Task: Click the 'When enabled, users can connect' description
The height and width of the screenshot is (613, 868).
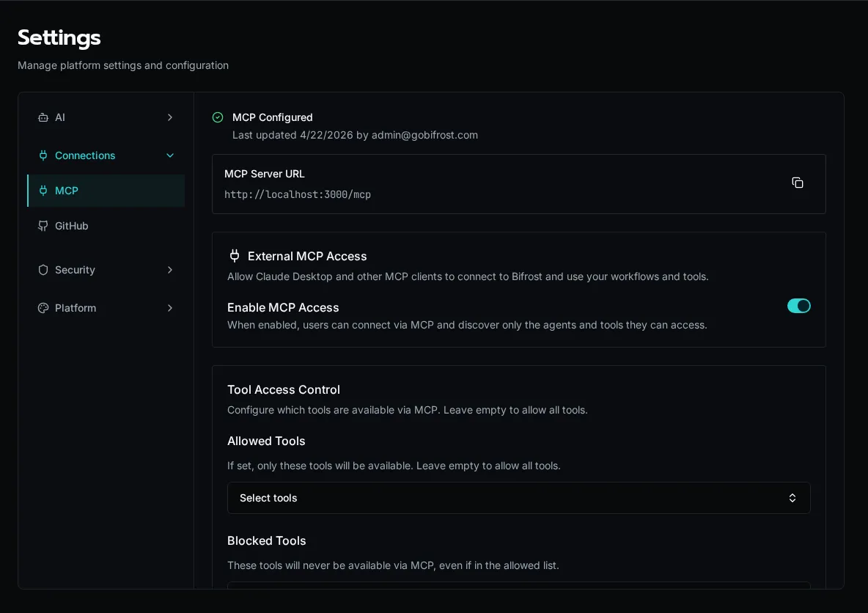Action: pyautogui.click(x=467, y=325)
